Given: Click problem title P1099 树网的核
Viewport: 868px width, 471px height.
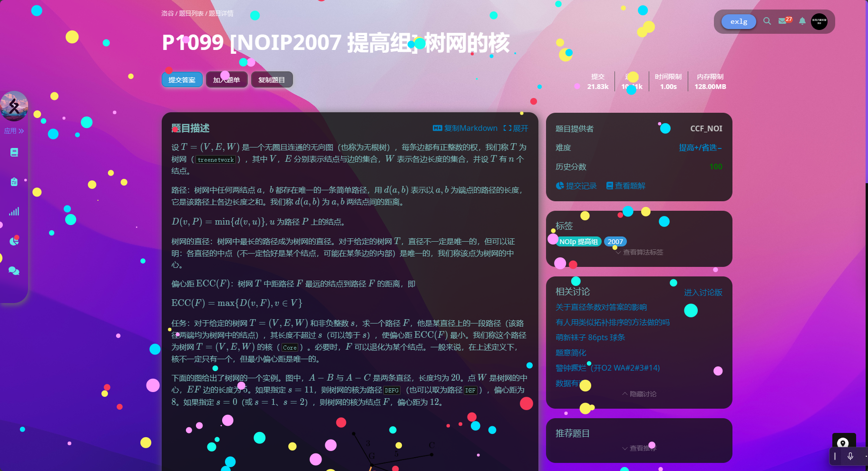Looking at the screenshot, I should point(336,43).
